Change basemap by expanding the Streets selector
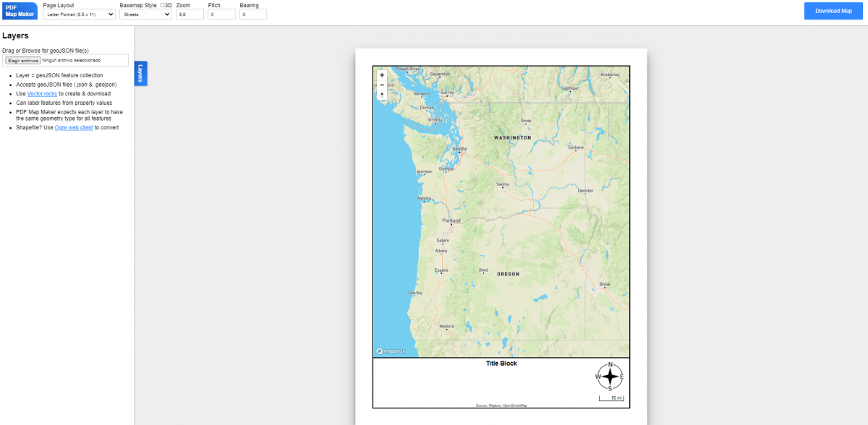 [x=145, y=14]
